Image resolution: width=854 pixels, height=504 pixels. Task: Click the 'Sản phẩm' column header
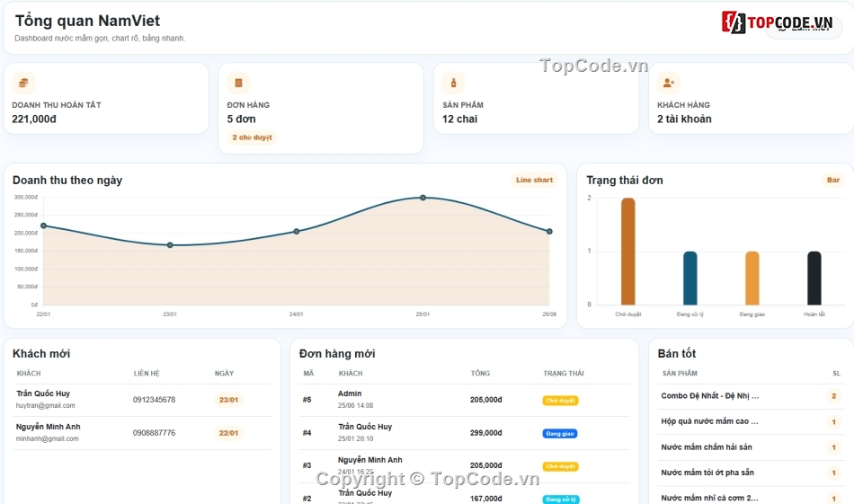680,374
